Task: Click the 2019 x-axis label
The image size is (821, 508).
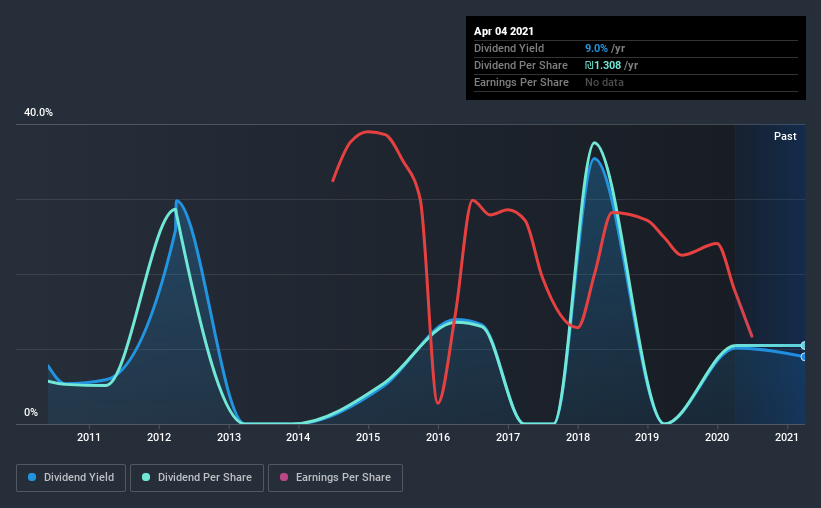Action: click(x=647, y=437)
